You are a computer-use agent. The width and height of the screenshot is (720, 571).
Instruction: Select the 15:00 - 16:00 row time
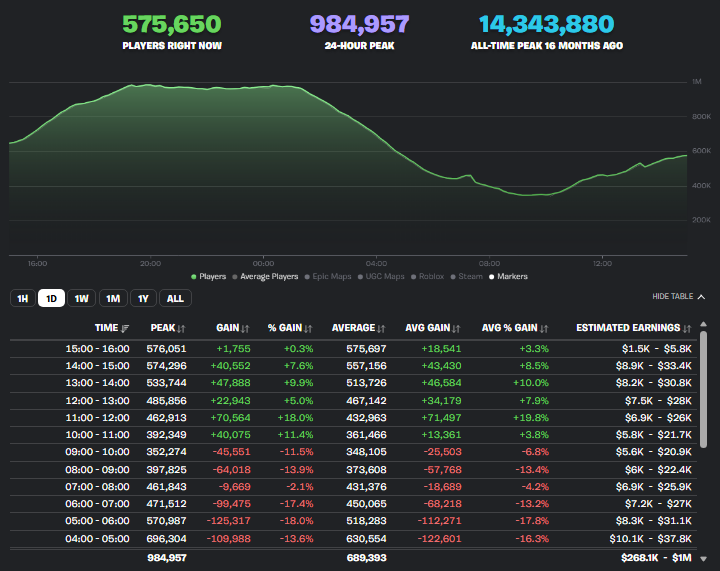[x=97, y=349]
